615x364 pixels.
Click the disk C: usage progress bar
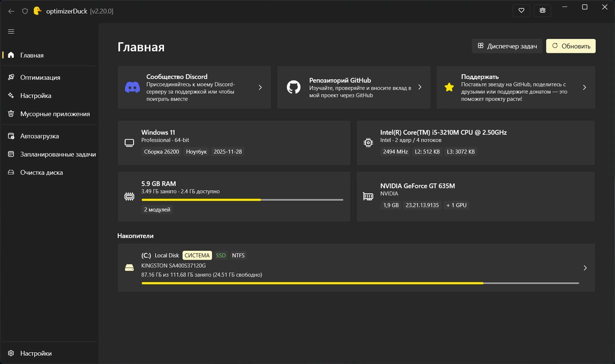click(x=360, y=283)
